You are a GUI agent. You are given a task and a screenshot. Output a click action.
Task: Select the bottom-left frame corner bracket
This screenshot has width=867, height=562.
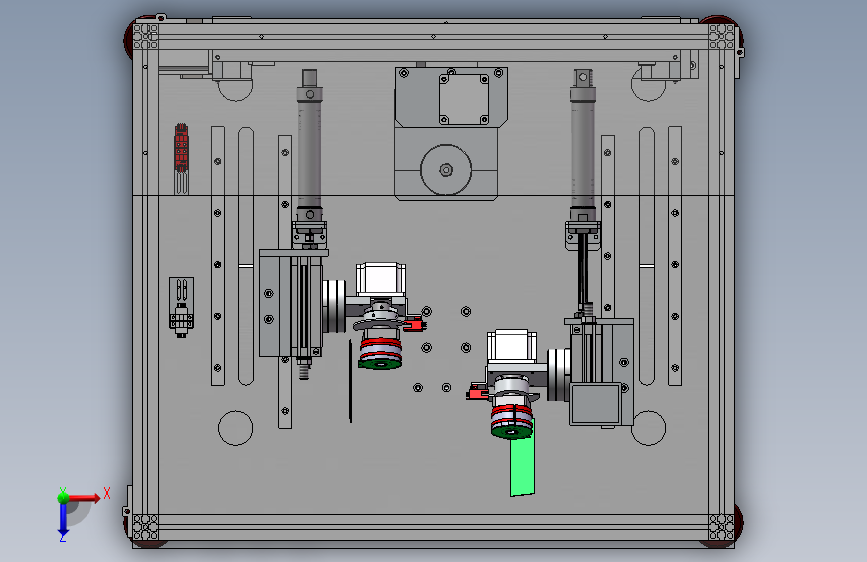pos(146,527)
